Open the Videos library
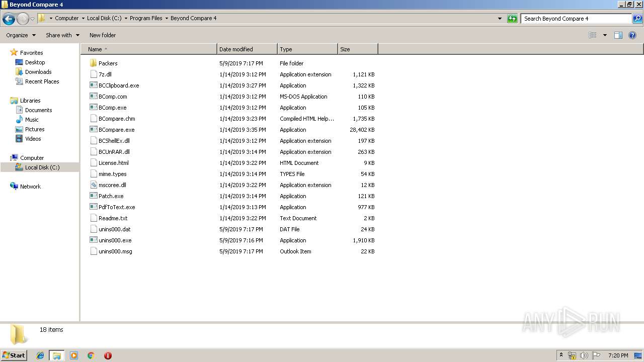This screenshot has height=362, width=644. click(33, 139)
